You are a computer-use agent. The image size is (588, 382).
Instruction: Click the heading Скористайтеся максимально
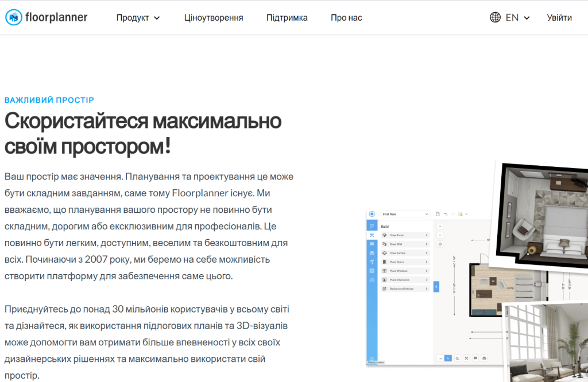coord(143,121)
